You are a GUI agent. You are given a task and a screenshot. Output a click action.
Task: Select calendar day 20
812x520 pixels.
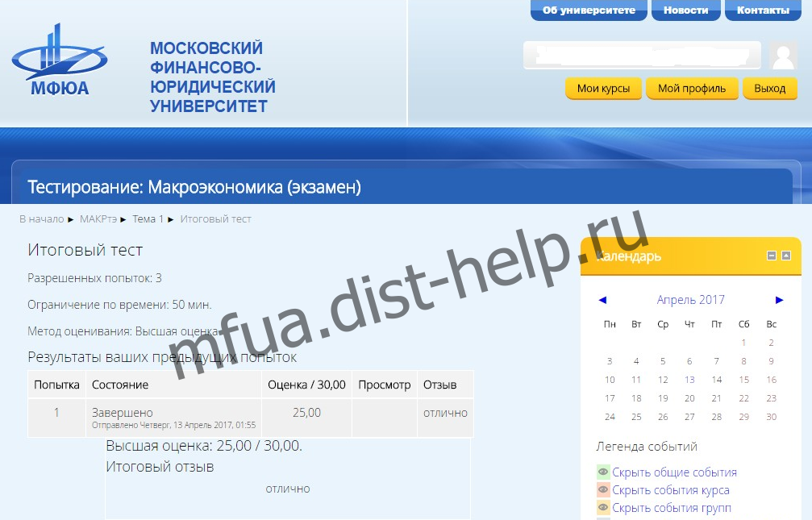pyautogui.click(x=689, y=398)
